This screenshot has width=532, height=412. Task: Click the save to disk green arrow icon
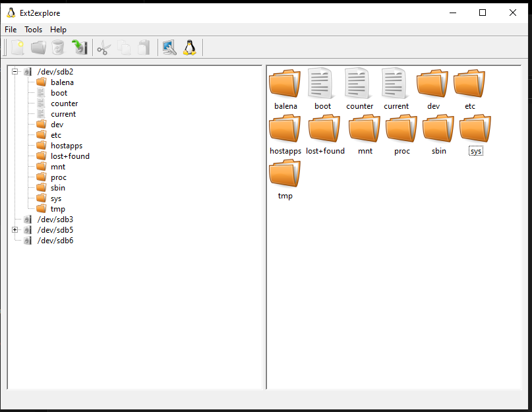(x=79, y=47)
